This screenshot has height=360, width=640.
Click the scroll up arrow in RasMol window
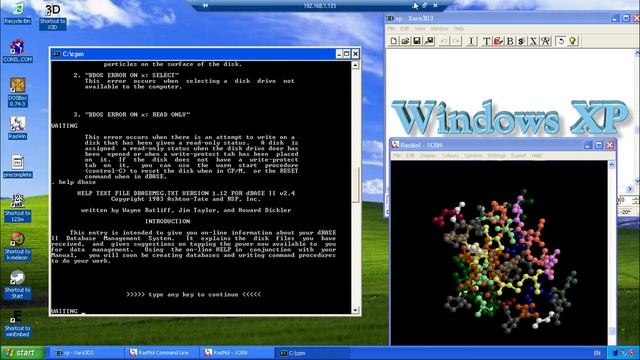coord(611,164)
